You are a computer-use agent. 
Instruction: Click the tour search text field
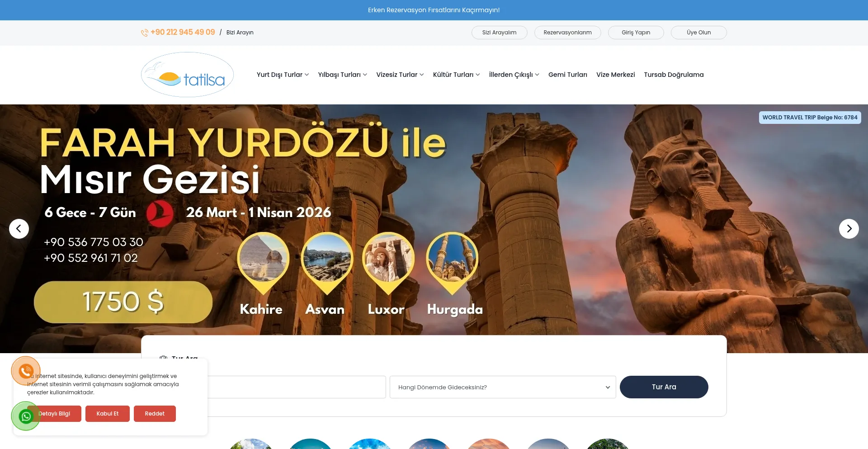click(296, 387)
